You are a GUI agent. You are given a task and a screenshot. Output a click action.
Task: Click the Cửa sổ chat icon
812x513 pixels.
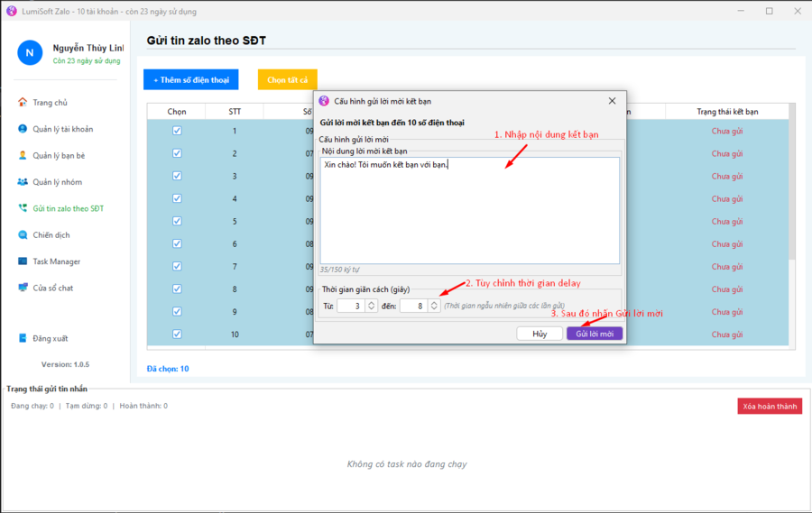(x=23, y=288)
